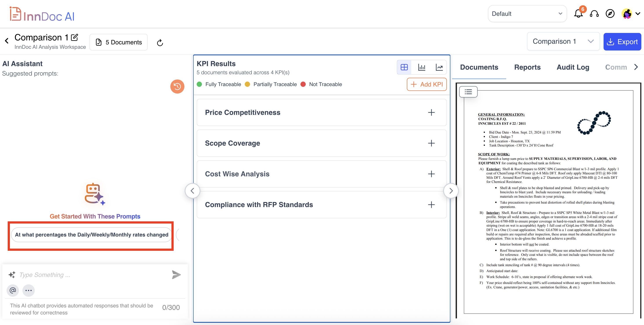644x325 pixels.
Task: Open the notifications bell
Action: click(x=578, y=14)
